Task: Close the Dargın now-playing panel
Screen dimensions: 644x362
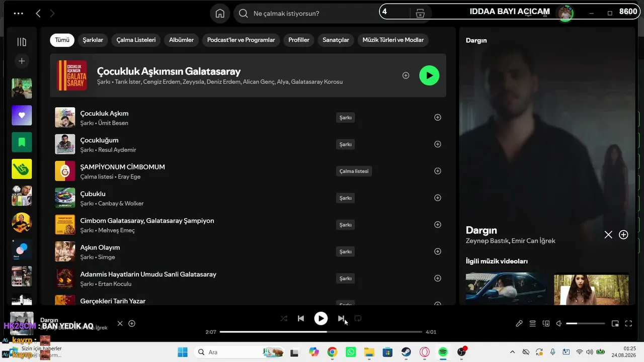Action: tap(608, 235)
